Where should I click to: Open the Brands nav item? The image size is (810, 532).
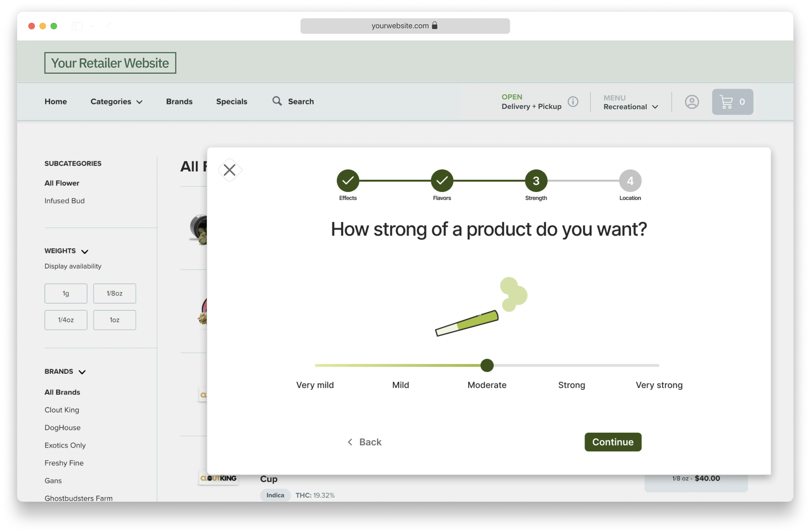click(x=179, y=101)
